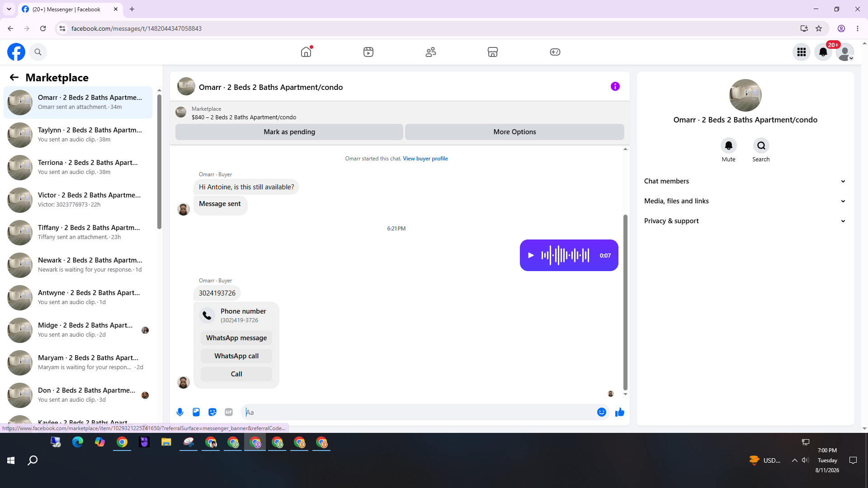Image resolution: width=868 pixels, height=488 pixels.
Task: Open the Midge conversation
Action: pos(78,330)
